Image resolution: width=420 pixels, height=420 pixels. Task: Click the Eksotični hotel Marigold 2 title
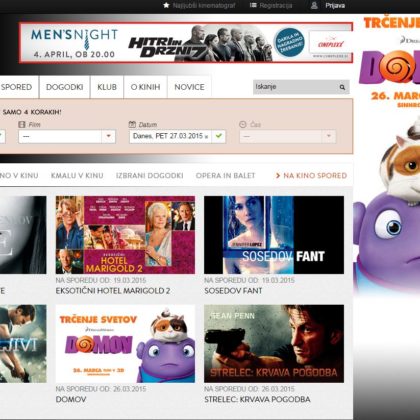[x=113, y=291]
